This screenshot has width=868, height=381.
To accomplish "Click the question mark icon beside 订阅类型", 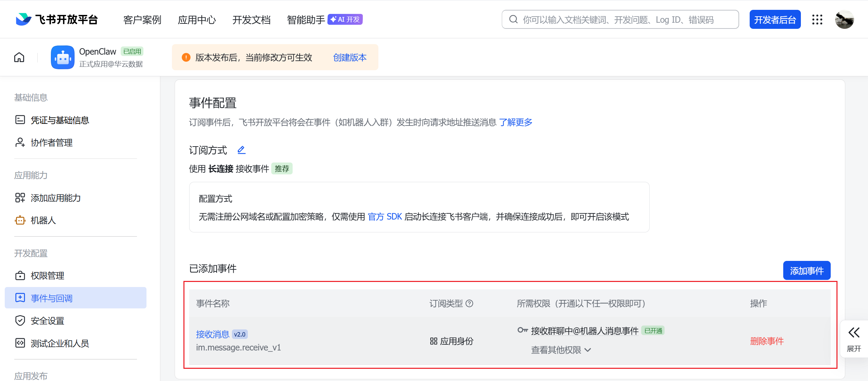I will [469, 303].
